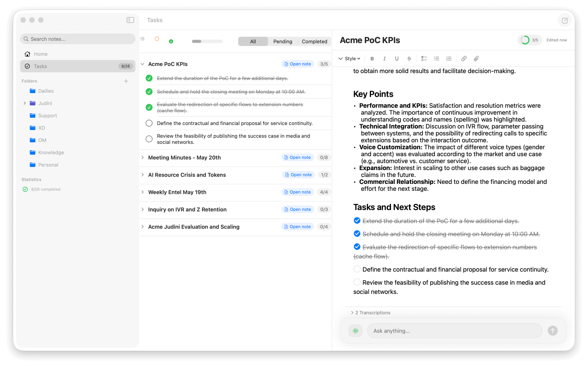Insert a link in the note

coord(464,58)
